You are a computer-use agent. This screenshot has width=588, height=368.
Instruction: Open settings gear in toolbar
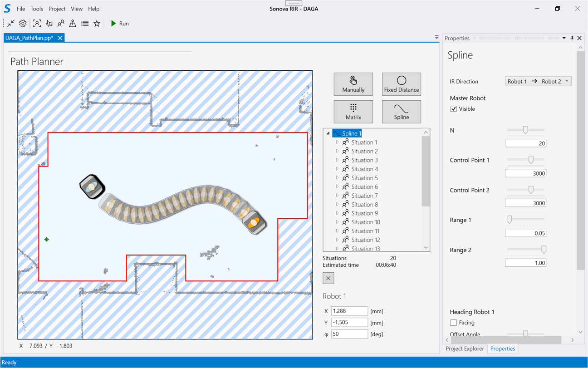23,24
